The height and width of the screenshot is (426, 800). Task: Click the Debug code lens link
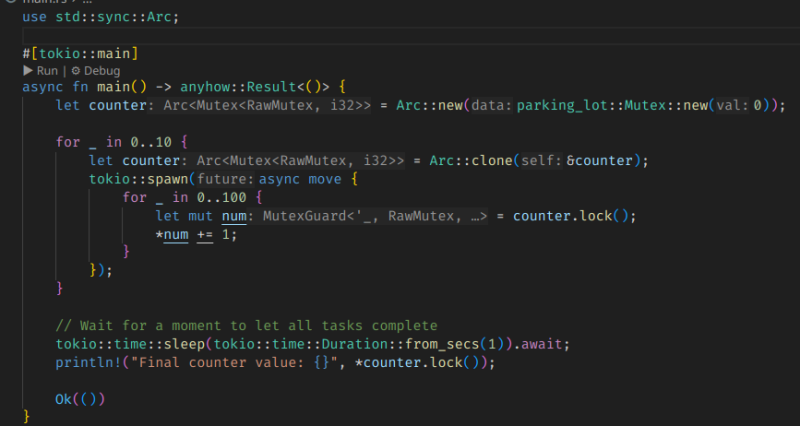coord(101,71)
